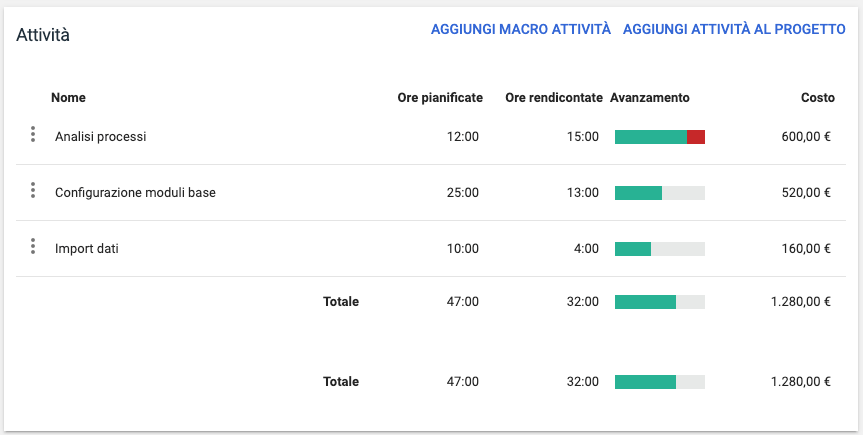Select the Import dati activity name

[x=87, y=249]
